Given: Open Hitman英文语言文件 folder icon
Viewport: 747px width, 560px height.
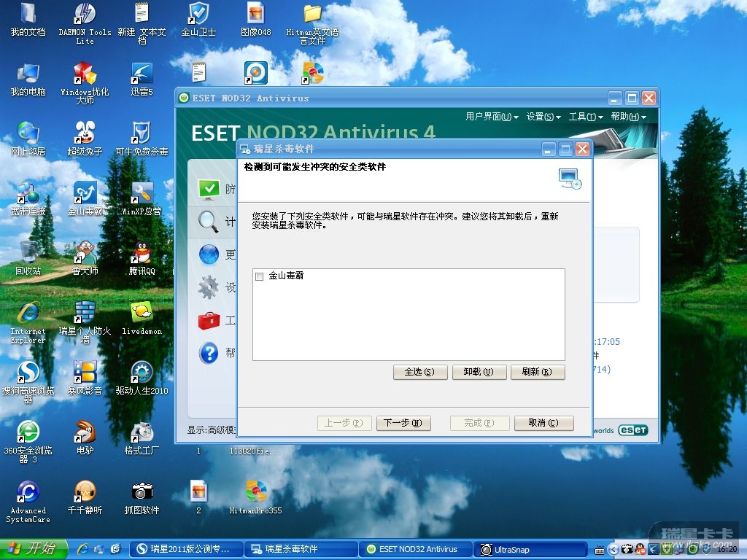Looking at the screenshot, I should tap(312, 23).
